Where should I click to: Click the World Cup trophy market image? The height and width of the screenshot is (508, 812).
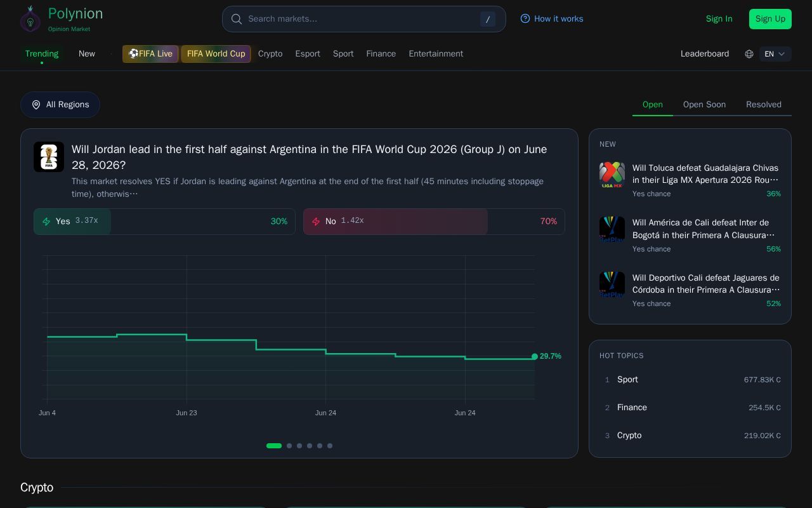point(49,157)
